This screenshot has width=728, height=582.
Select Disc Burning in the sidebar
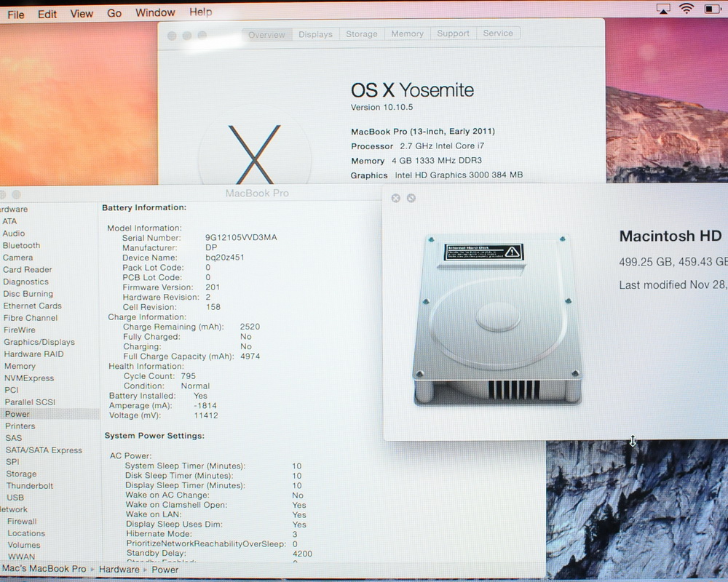(28, 294)
